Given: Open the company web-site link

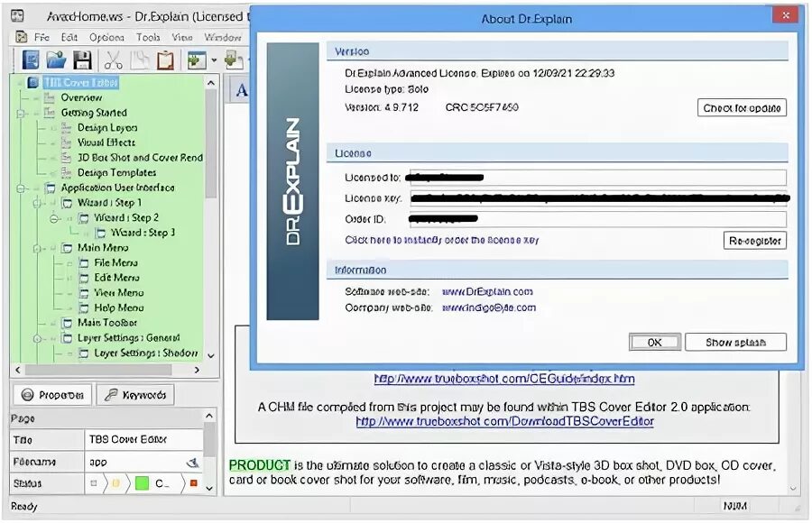Looking at the screenshot, I should (x=489, y=307).
